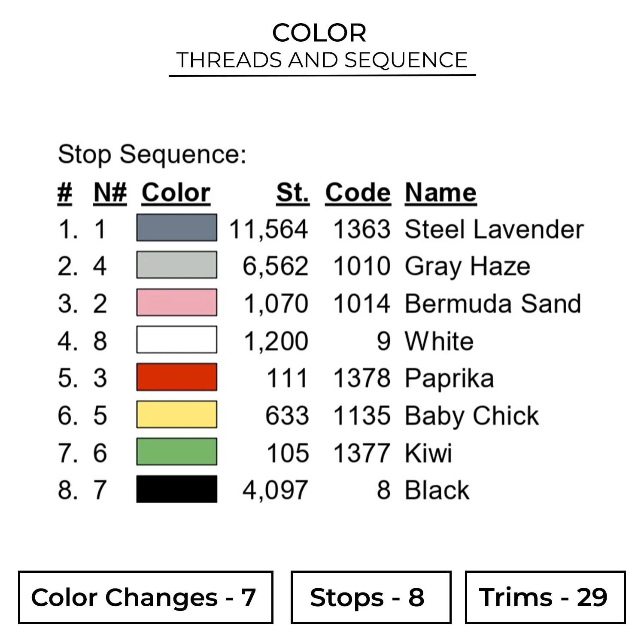
Task: Select the Black color swatch
Action: (x=176, y=489)
